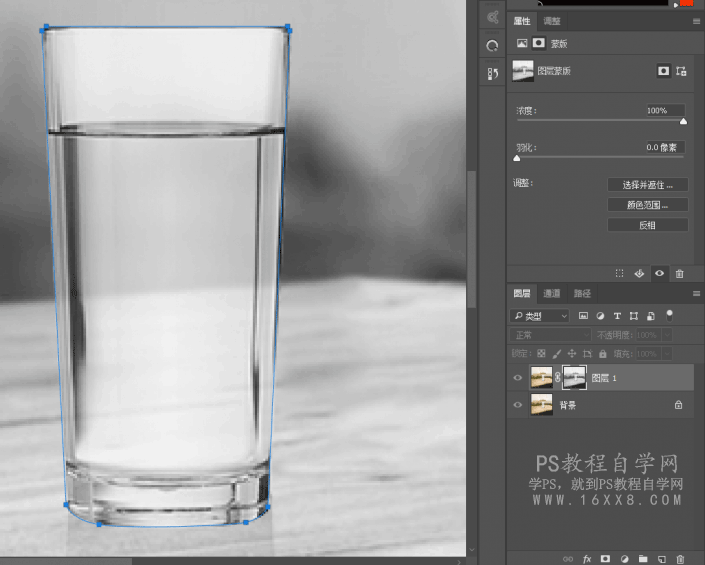The height and width of the screenshot is (565, 705).
Task: Open the circular arrow panel icon in dock
Action: point(493,45)
